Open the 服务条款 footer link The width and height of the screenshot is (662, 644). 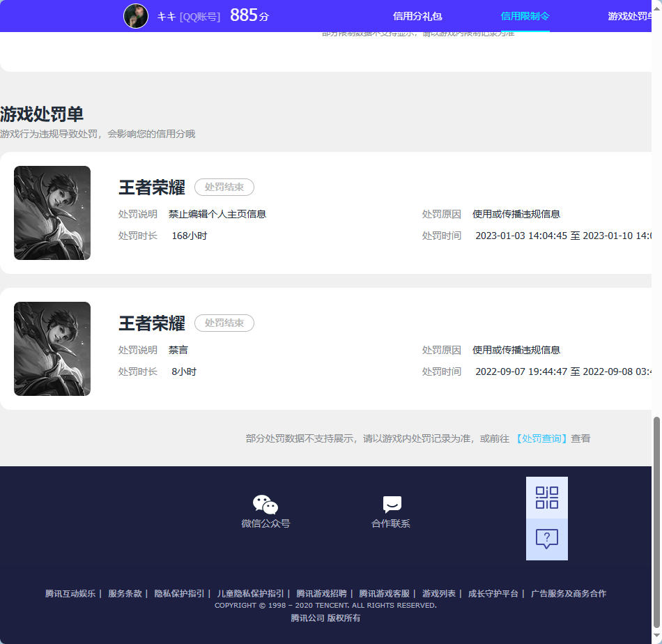(125, 593)
